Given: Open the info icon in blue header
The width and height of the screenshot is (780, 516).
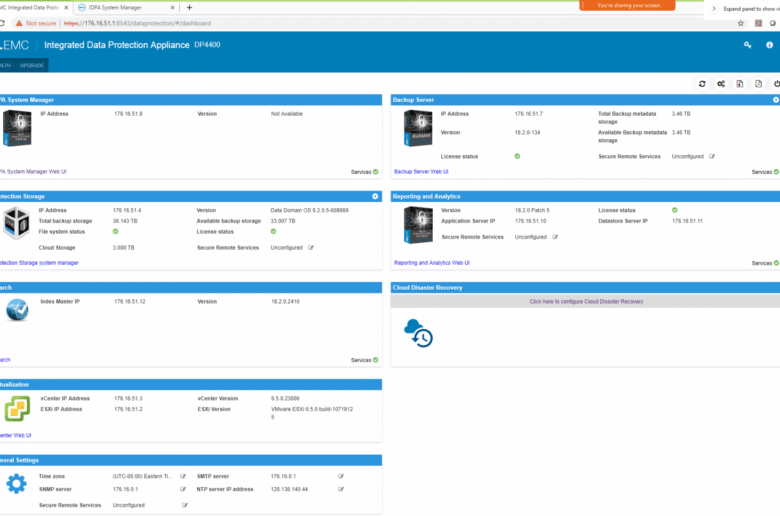Looking at the screenshot, I should click(769, 45).
